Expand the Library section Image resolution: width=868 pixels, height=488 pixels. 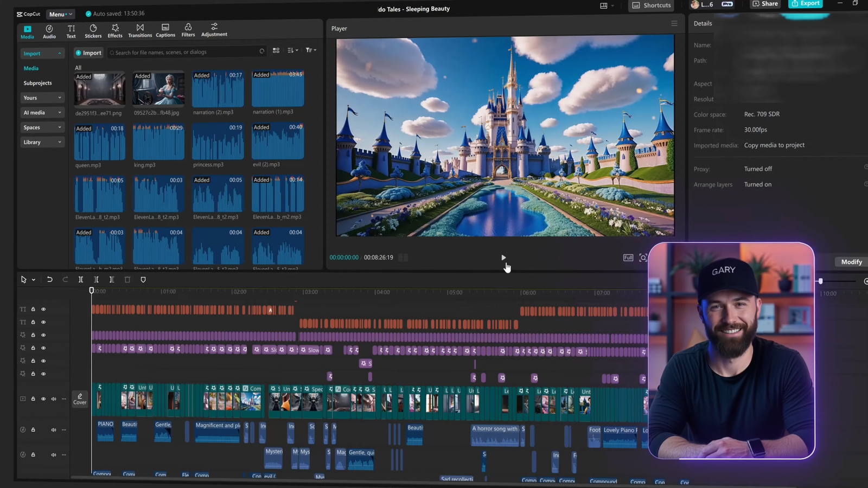coord(42,142)
